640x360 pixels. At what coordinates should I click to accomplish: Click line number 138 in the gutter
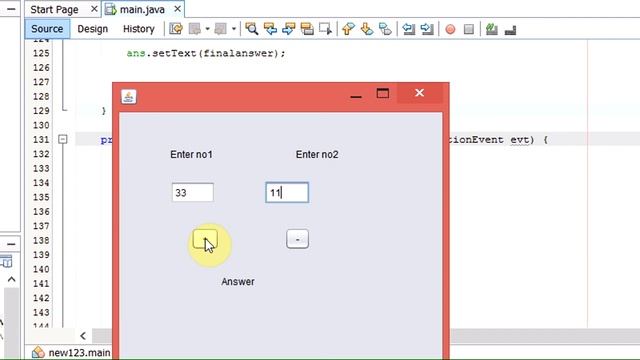(41, 240)
